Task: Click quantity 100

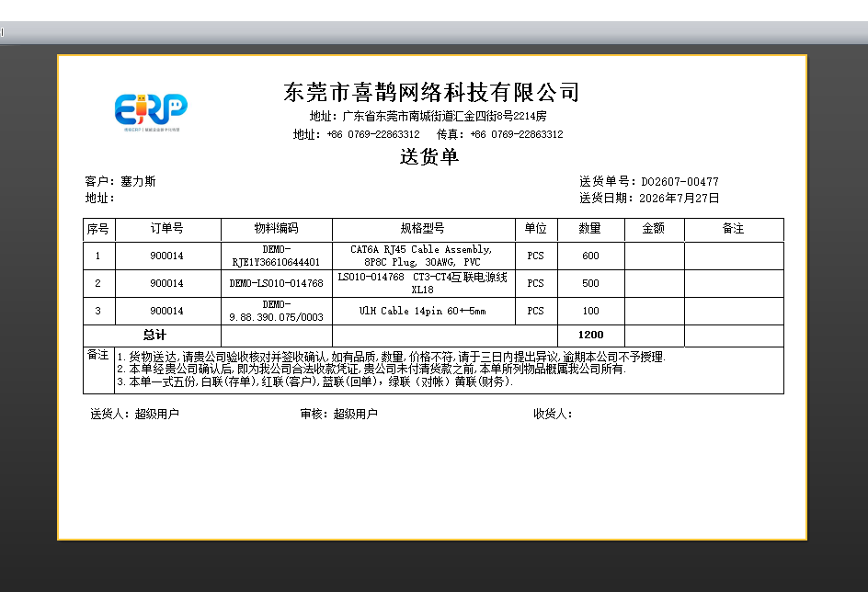Action: click(x=590, y=311)
